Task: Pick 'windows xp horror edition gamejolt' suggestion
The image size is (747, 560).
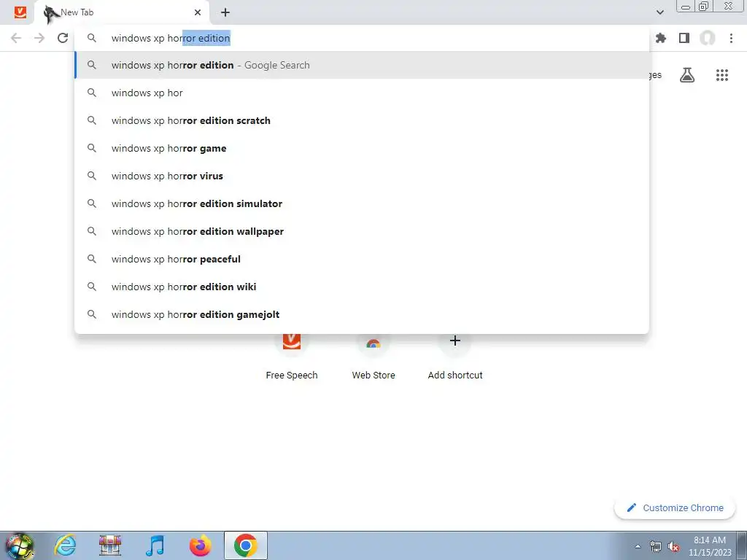Action: tap(362, 314)
